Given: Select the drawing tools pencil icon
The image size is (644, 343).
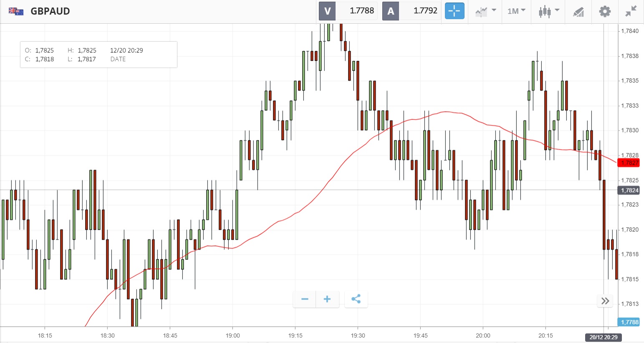Looking at the screenshot, I should click(578, 12).
